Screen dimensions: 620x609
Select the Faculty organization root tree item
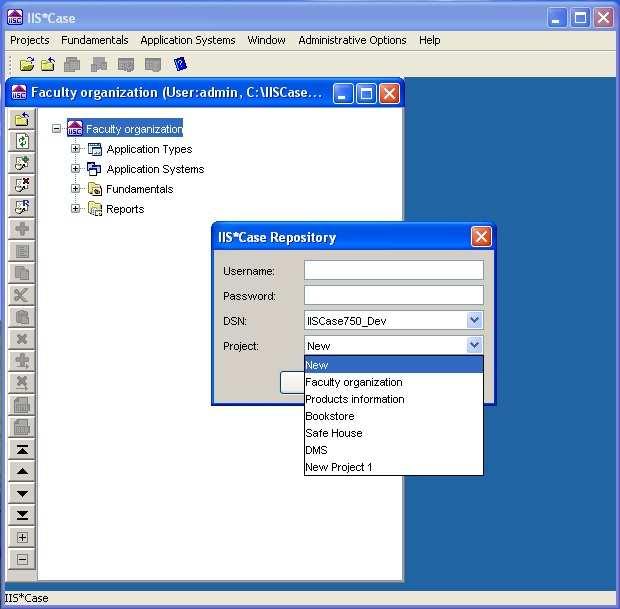tap(125, 128)
